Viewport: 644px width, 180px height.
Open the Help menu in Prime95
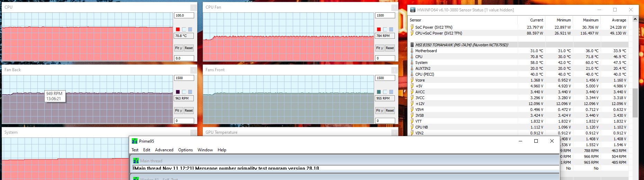[222, 150]
